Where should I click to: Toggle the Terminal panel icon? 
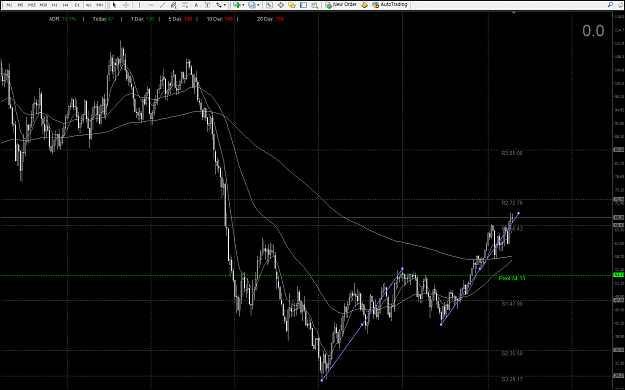(303, 5)
